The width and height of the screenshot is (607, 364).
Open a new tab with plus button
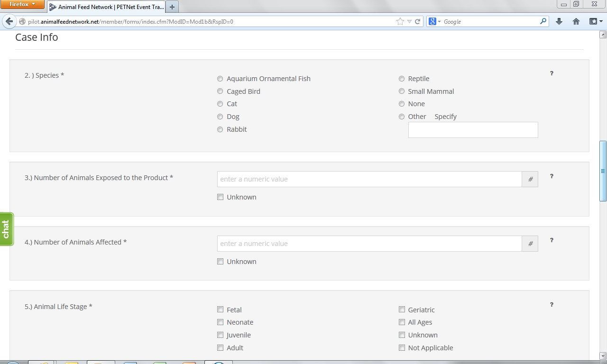tap(172, 7)
